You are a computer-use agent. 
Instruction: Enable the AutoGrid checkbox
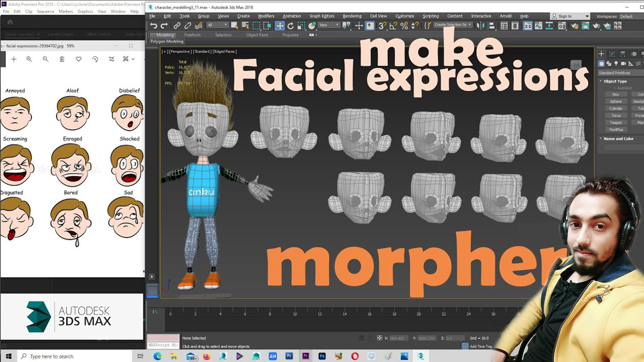(x=615, y=88)
